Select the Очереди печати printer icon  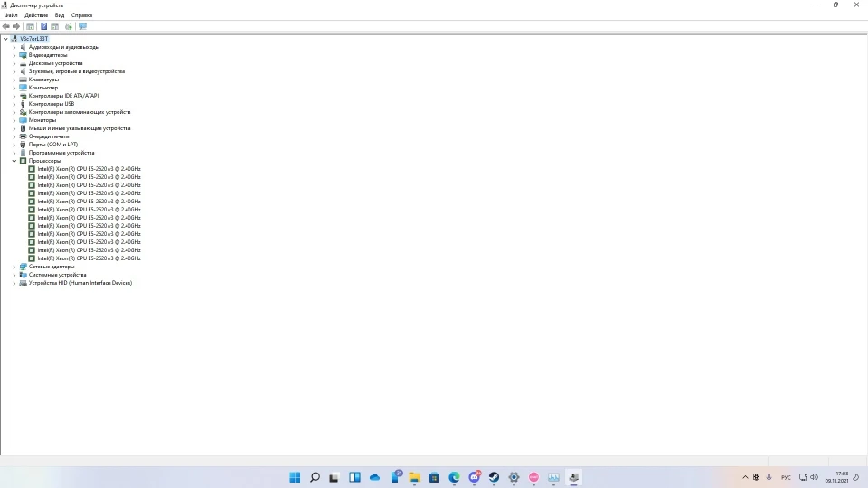click(23, 136)
